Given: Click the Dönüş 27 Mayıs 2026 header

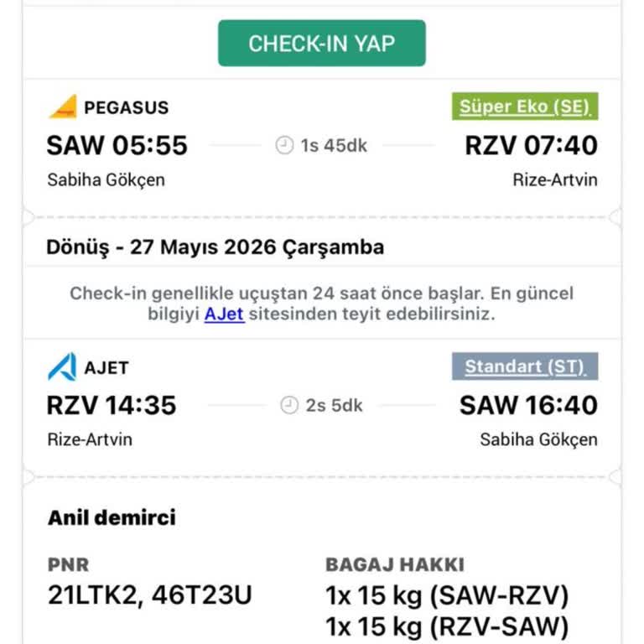Looking at the screenshot, I should [216, 247].
